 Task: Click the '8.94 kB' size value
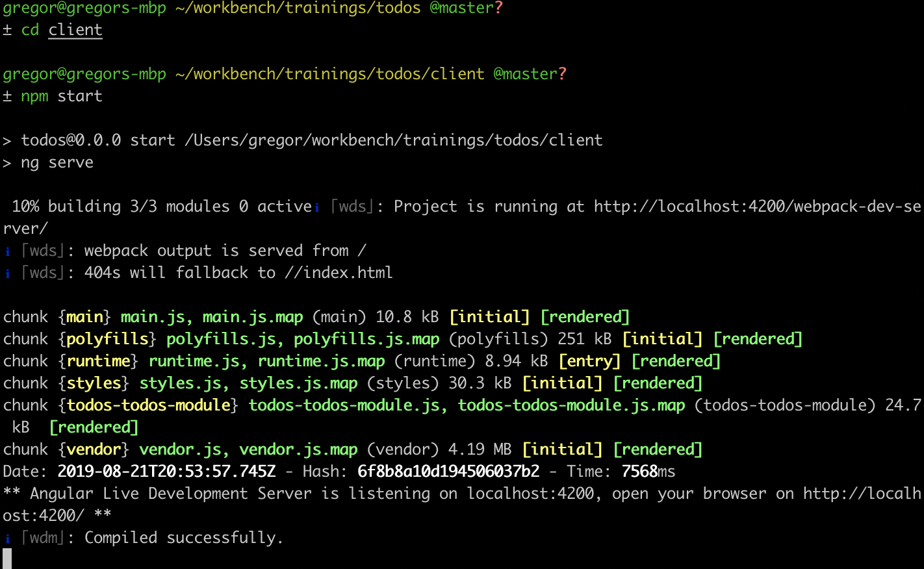coord(517,361)
